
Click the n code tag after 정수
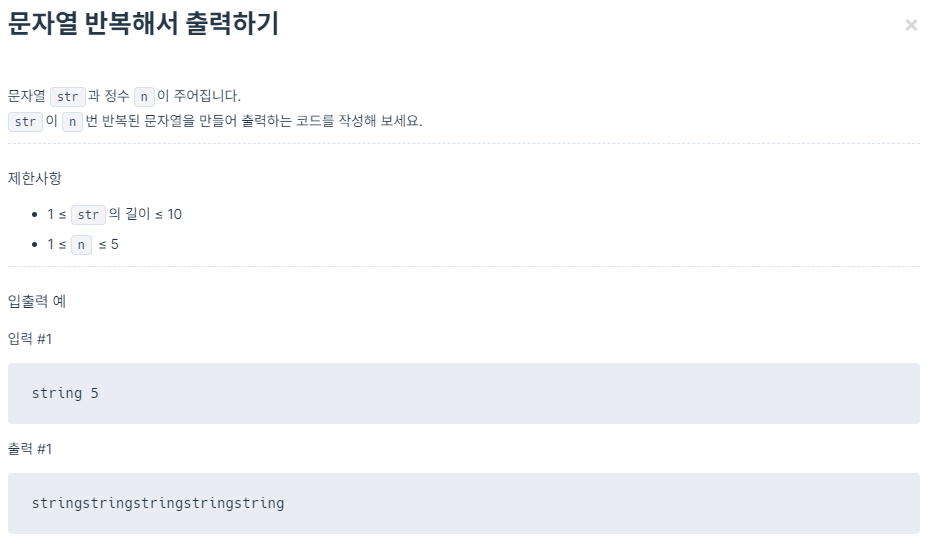[x=144, y=96]
